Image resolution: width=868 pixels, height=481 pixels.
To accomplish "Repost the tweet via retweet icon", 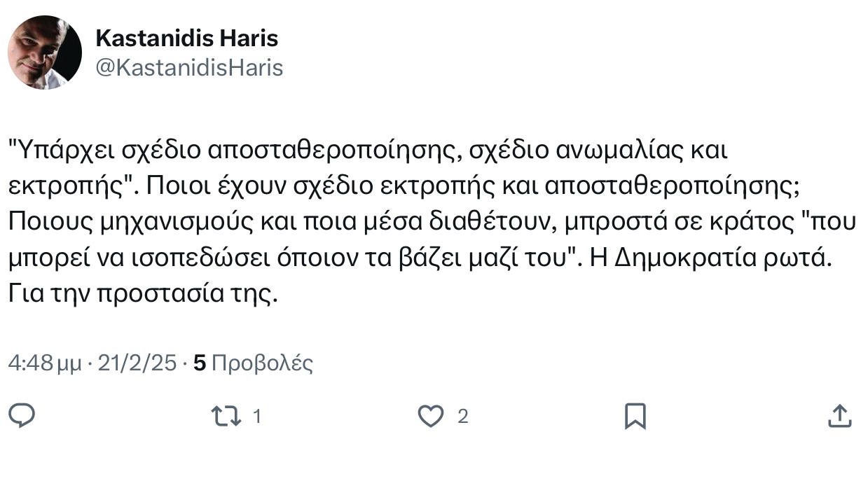I will [x=226, y=417].
